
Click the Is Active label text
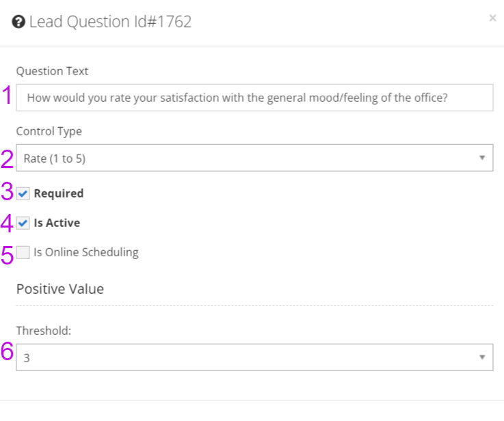[x=57, y=223]
